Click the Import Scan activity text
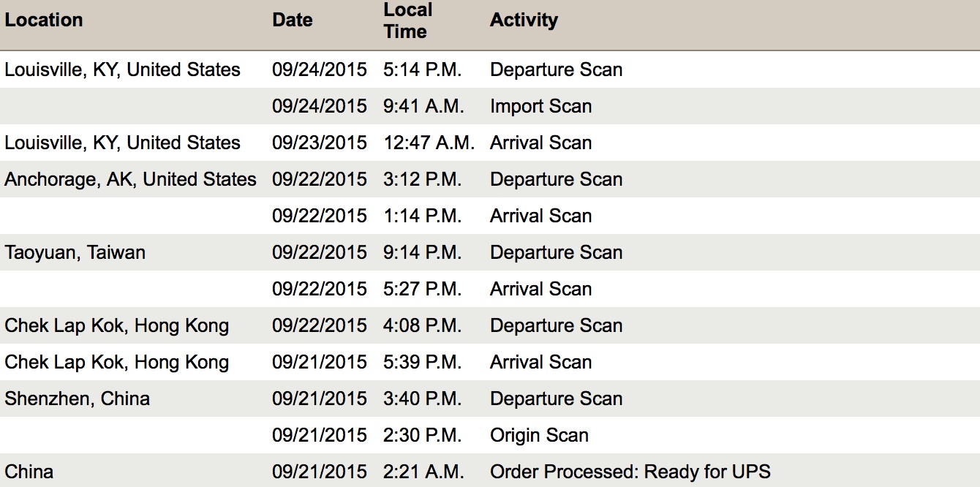Screen dimensions: 980x487 pos(540,106)
